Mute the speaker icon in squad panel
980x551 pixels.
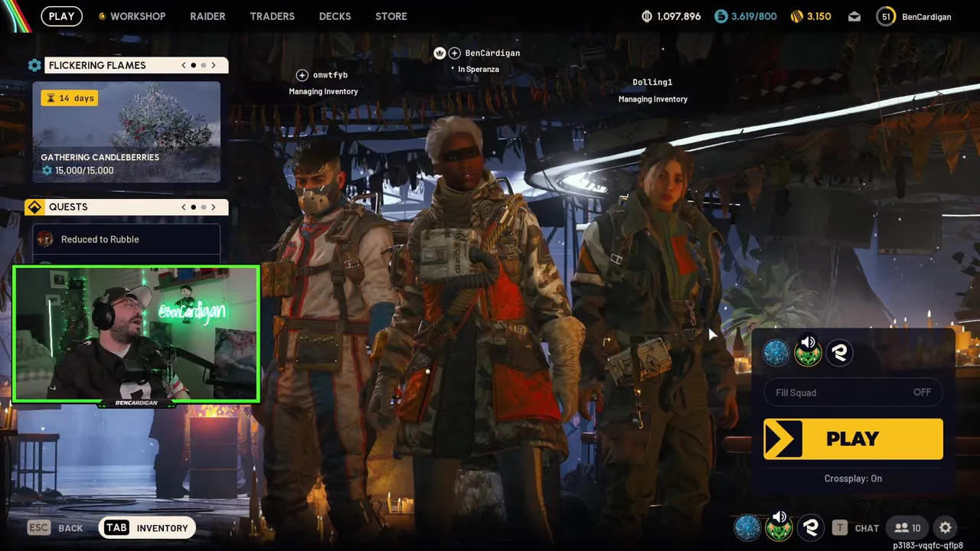[808, 342]
